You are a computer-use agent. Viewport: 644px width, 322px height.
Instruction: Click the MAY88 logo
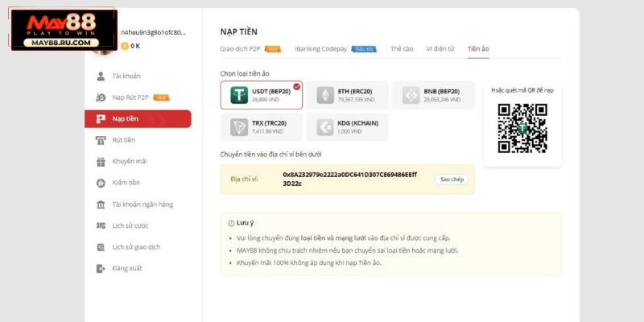point(64,30)
